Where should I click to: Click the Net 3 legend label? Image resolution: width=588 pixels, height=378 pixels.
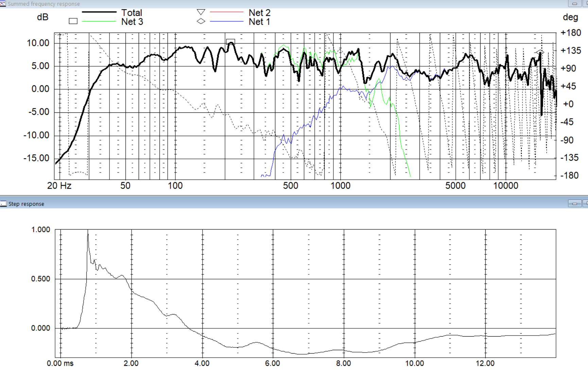point(132,22)
